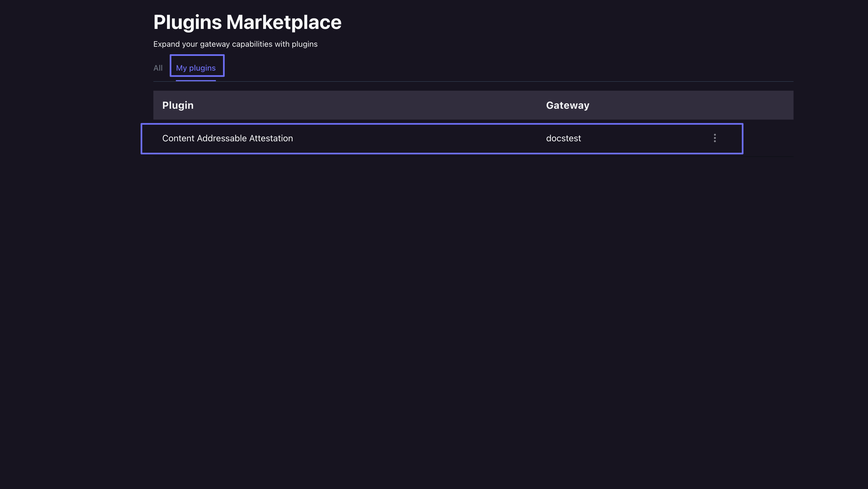Click the word Addressable in the plugin row
Viewport: 868px width, 489px height.
[x=222, y=138]
